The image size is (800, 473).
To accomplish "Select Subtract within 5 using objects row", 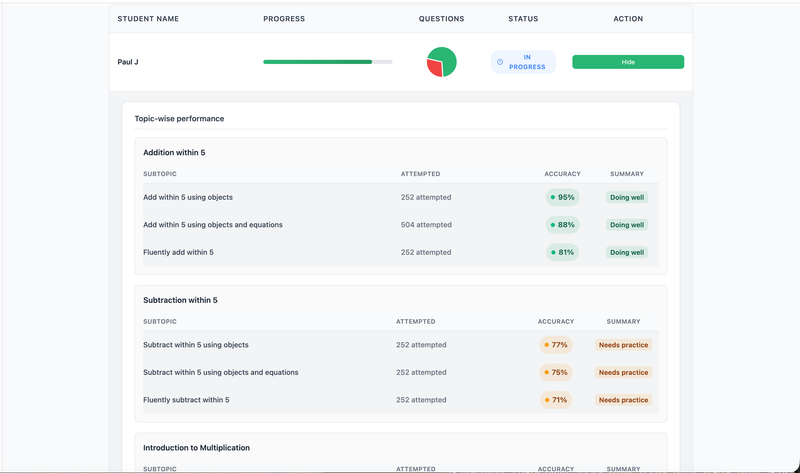I will point(401,345).
